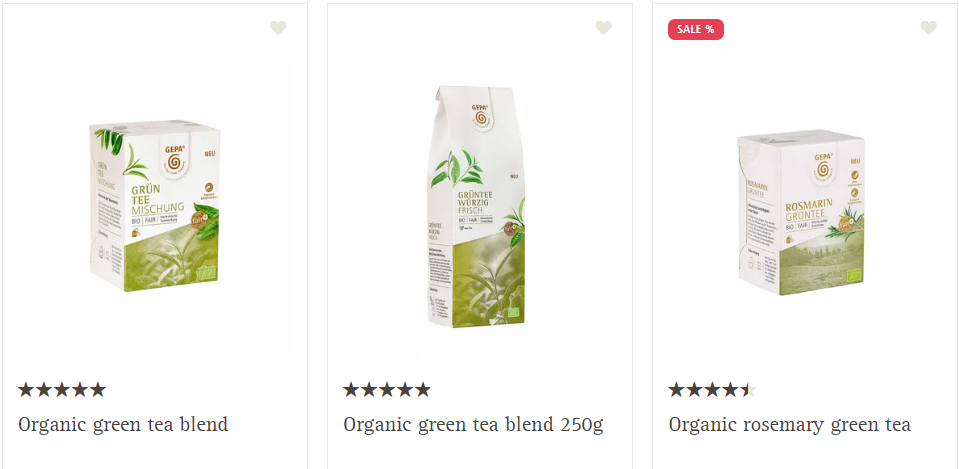The height and width of the screenshot is (469, 959).
Task: Go to Organic rosemary green tea title
Action: [x=789, y=424]
